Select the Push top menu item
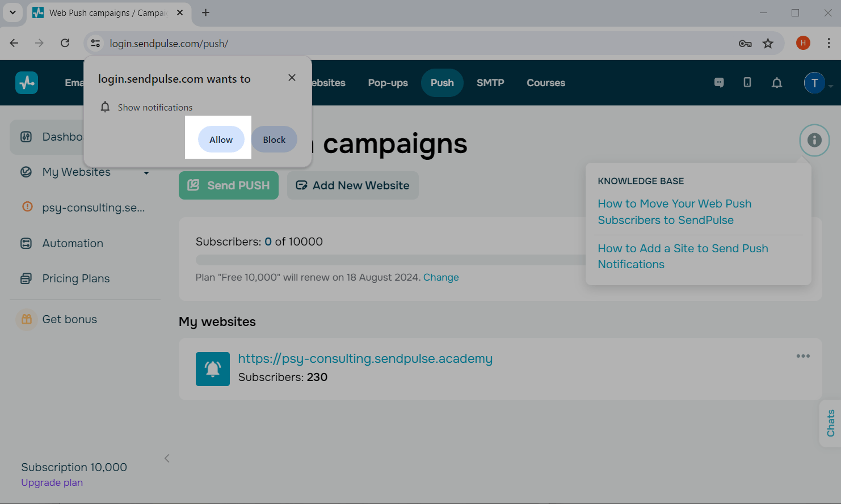 pos(442,83)
